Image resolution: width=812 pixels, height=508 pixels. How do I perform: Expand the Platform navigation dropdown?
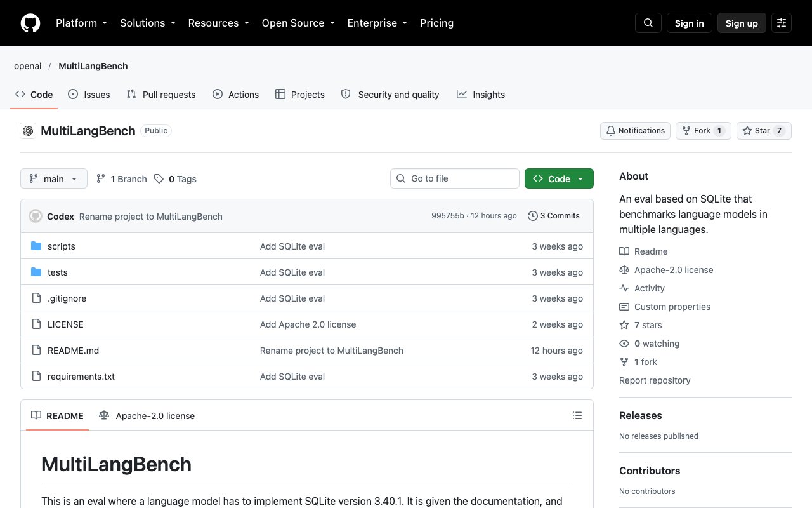click(x=82, y=23)
